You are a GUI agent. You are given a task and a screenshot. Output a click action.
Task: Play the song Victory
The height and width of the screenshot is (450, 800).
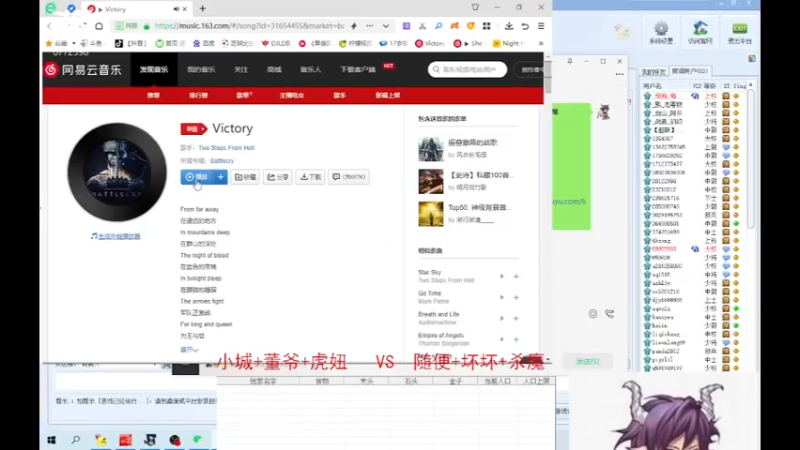coord(197,177)
